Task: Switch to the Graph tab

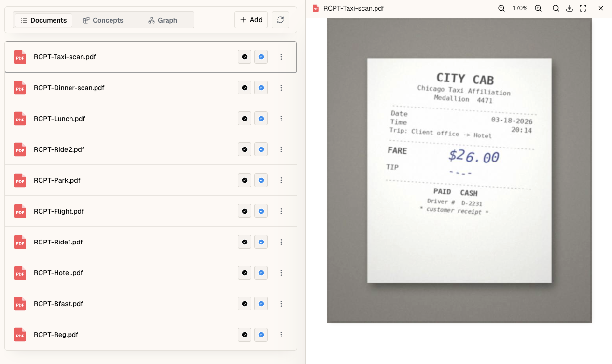Action: point(163,20)
